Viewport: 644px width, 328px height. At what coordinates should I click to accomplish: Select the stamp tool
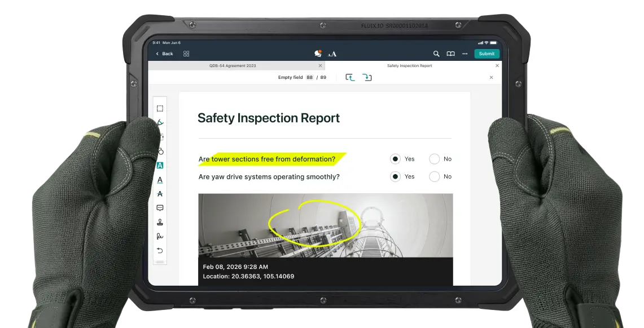(160, 222)
